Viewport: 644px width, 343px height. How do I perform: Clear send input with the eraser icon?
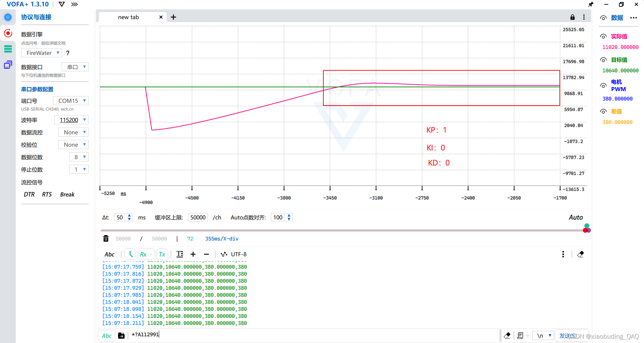(507, 336)
